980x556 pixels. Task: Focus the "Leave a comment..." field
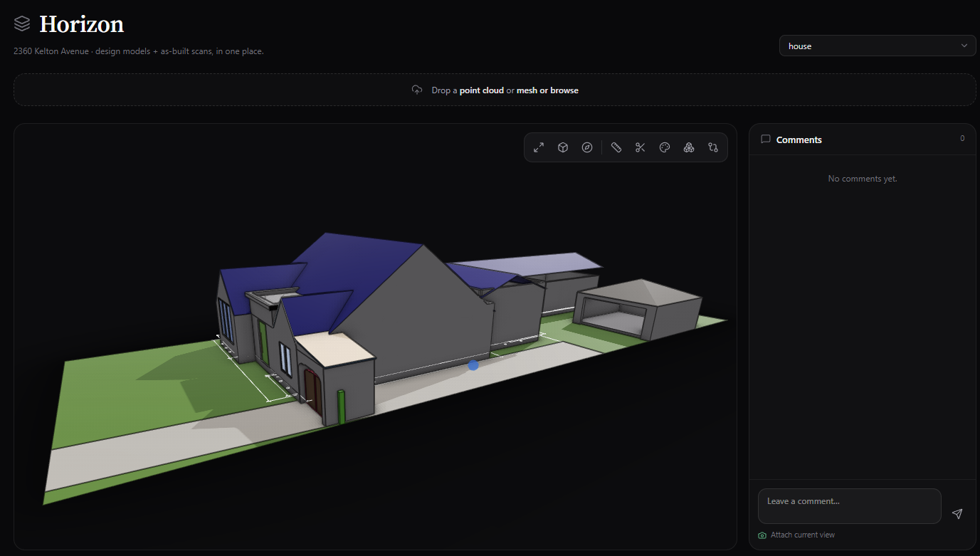[850, 506]
